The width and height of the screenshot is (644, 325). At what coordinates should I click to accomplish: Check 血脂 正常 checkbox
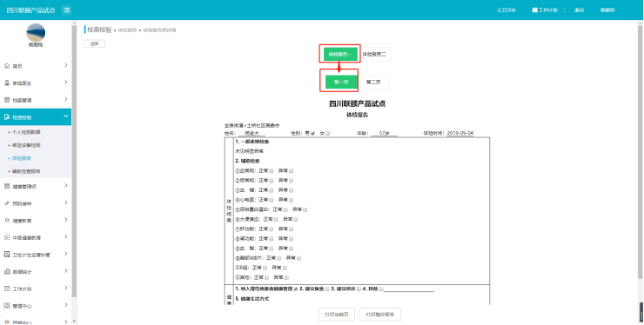(271, 249)
